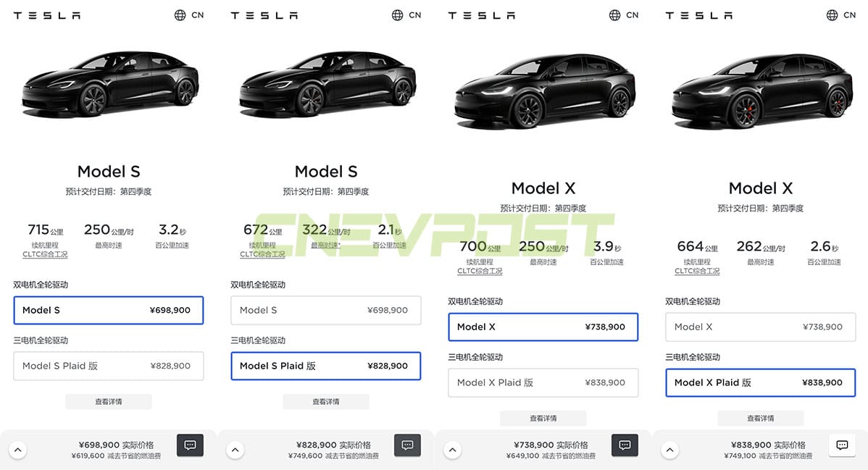Click the chat bubble icon under Model S
This screenshot has height=470, width=868.
coord(190,445)
